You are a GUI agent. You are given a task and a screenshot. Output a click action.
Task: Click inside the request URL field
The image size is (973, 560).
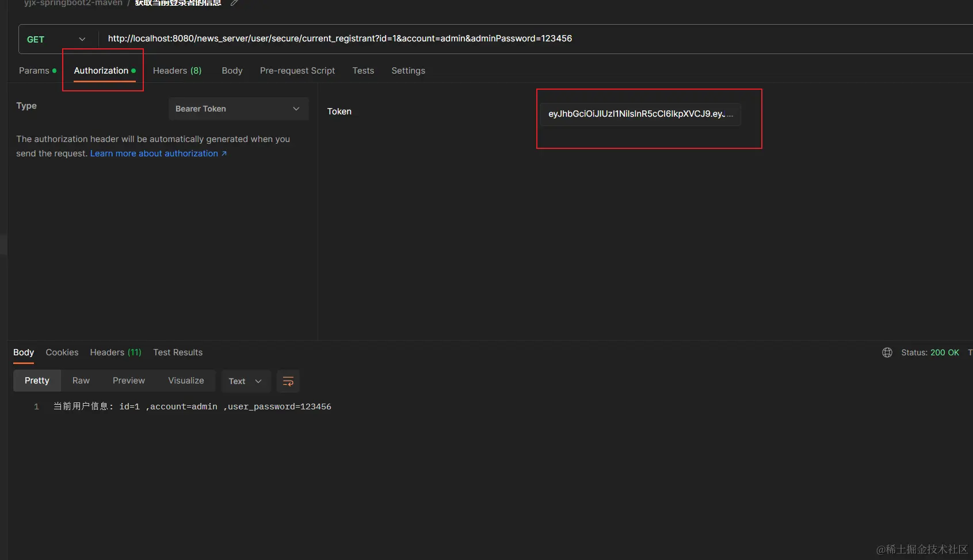coord(535,39)
